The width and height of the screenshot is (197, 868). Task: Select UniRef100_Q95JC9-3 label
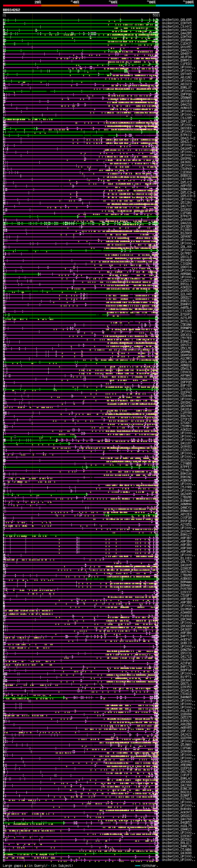179,196
